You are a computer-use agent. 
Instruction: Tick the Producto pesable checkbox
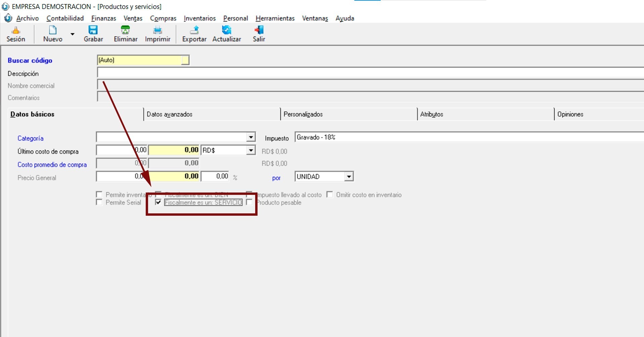click(x=249, y=202)
